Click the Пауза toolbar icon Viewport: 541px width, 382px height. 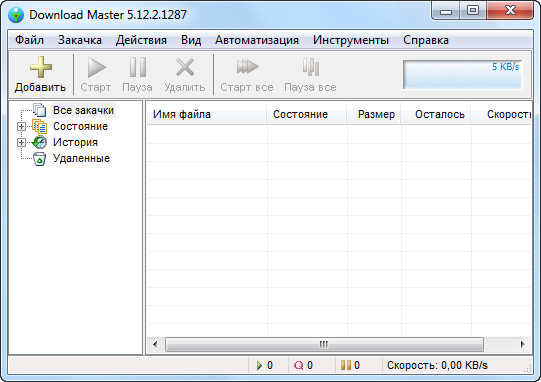click(x=138, y=67)
